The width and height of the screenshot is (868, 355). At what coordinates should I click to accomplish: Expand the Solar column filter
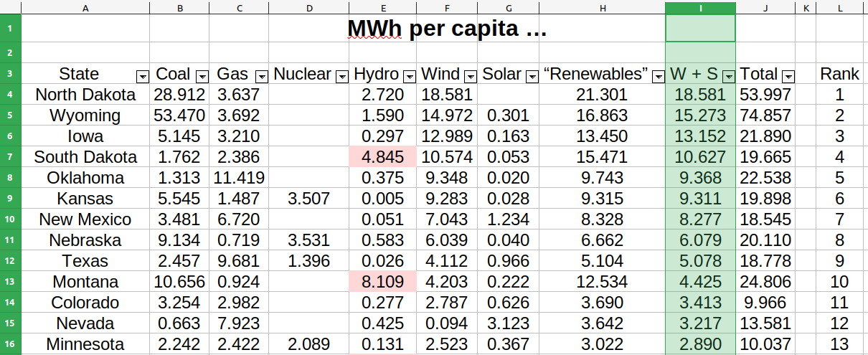click(532, 76)
